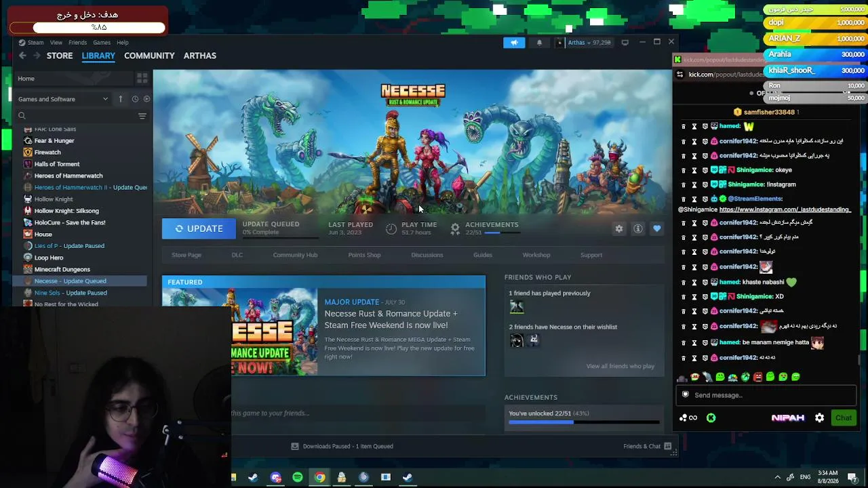Open Kick chat settings gear
This screenshot has width=868, height=488.
coord(819,418)
